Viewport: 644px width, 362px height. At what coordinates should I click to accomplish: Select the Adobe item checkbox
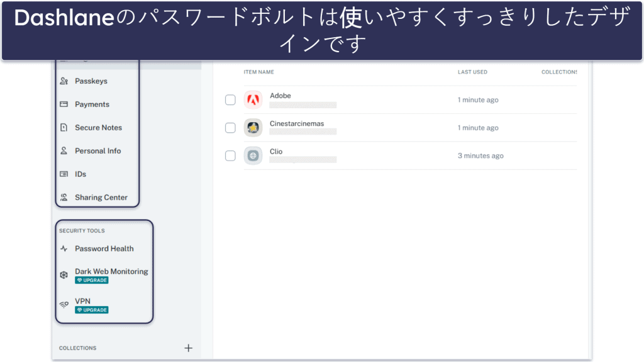[230, 100]
